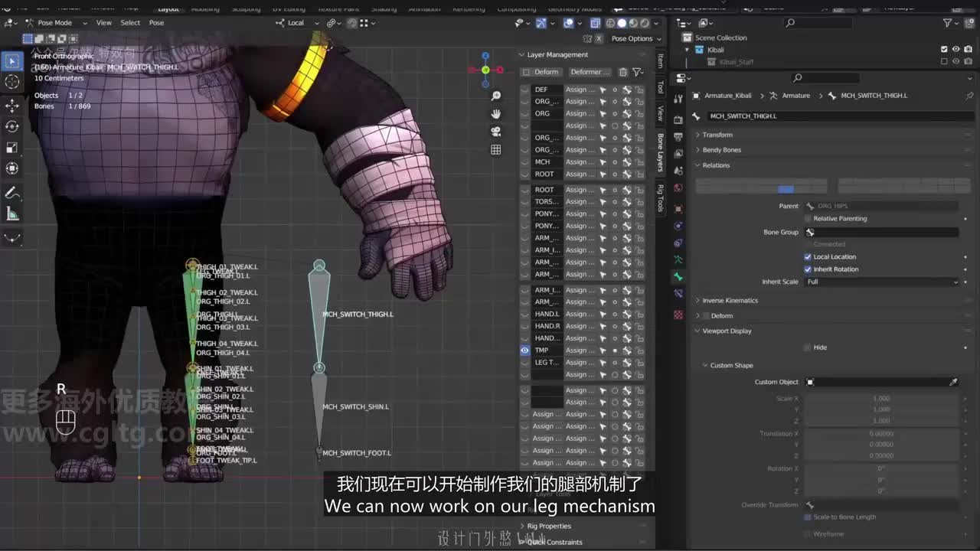980x551 pixels.
Task: Open the Pose menu
Action: pyautogui.click(x=156, y=23)
